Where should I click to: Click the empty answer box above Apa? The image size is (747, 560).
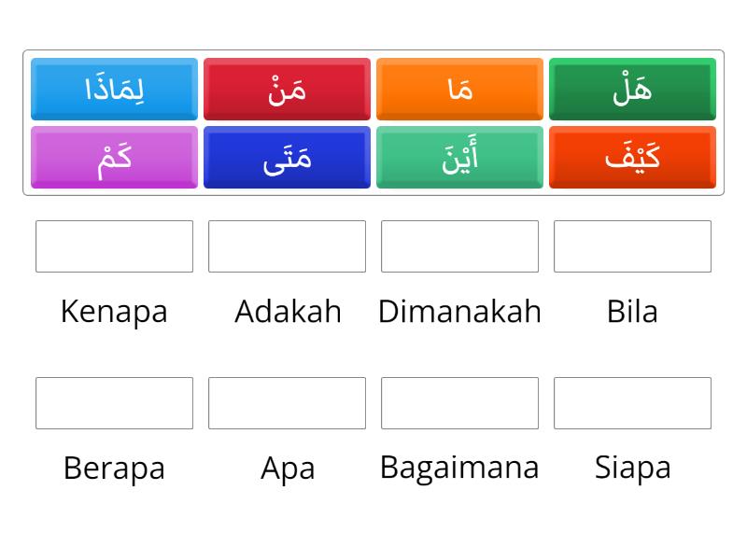[288, 403]
